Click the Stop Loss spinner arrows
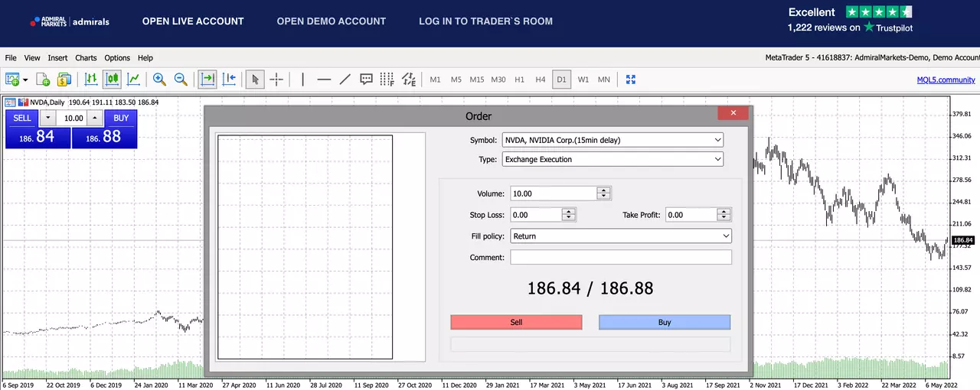Viewport: 980px width, 390px height. (569, 215)
